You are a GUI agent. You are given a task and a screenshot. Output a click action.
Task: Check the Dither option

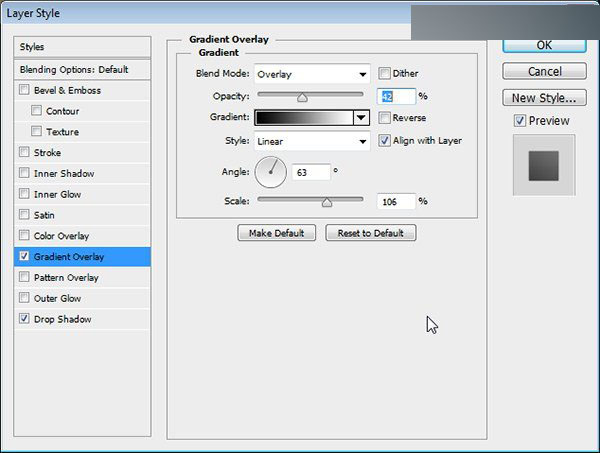coord(384,73)
